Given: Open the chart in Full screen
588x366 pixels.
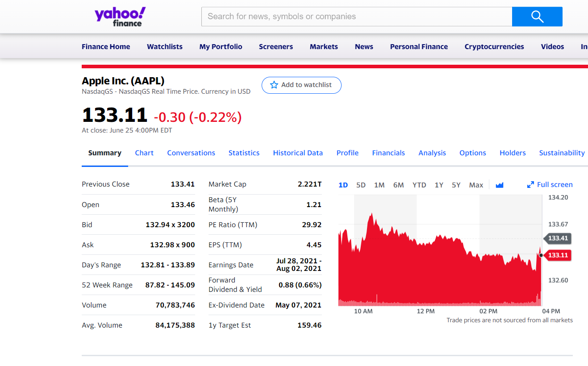Looking at the screenshot, I should point(550,185).
